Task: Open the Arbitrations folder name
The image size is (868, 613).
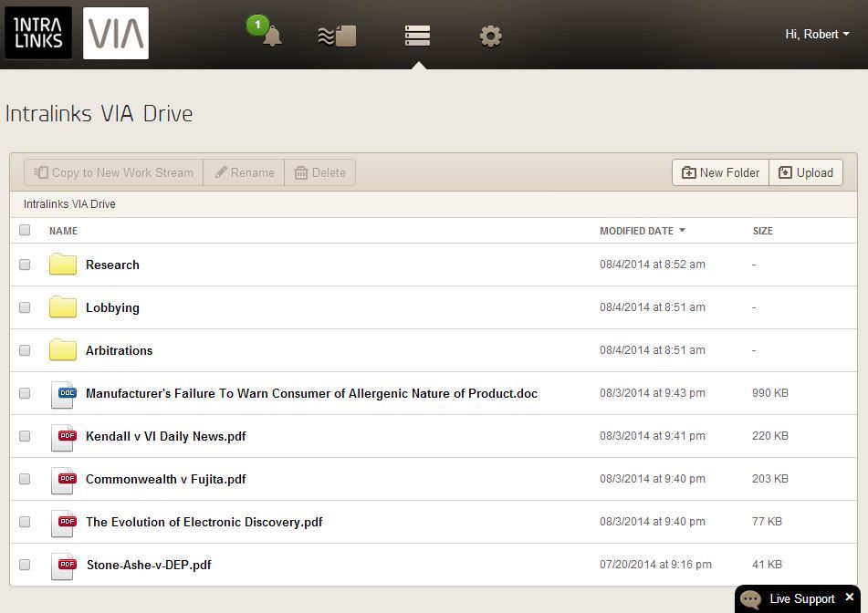Action: tap(119, 350)
